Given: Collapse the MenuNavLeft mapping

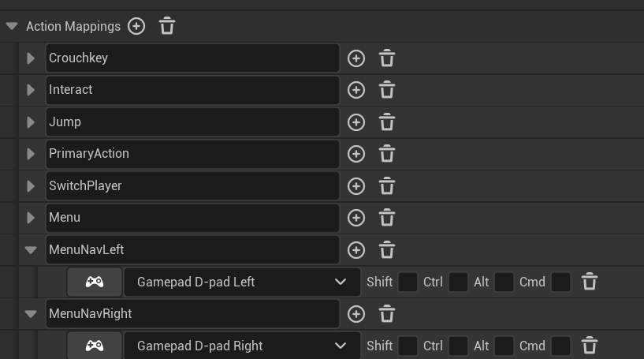Looking at the screenshot, I should pyautogui.click(x=31, y=250).
